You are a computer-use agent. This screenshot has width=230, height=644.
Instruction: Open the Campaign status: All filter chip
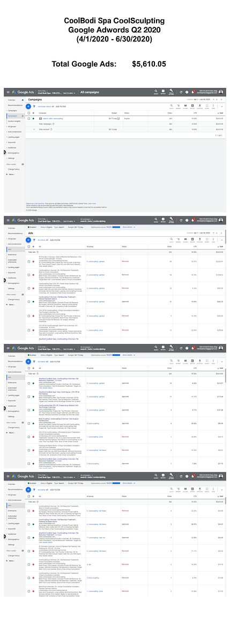[44, 106]
